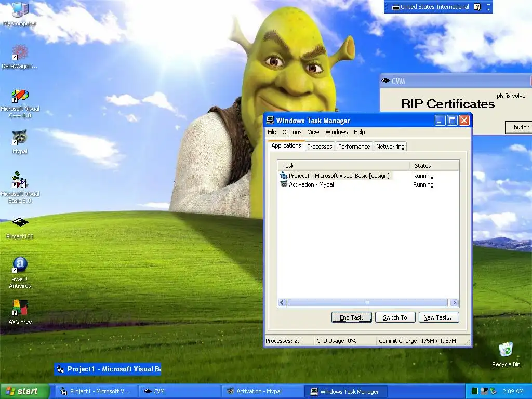Click the Windows Task Manager taskbar button
The image size is (532, 399).
coord(346,391)
